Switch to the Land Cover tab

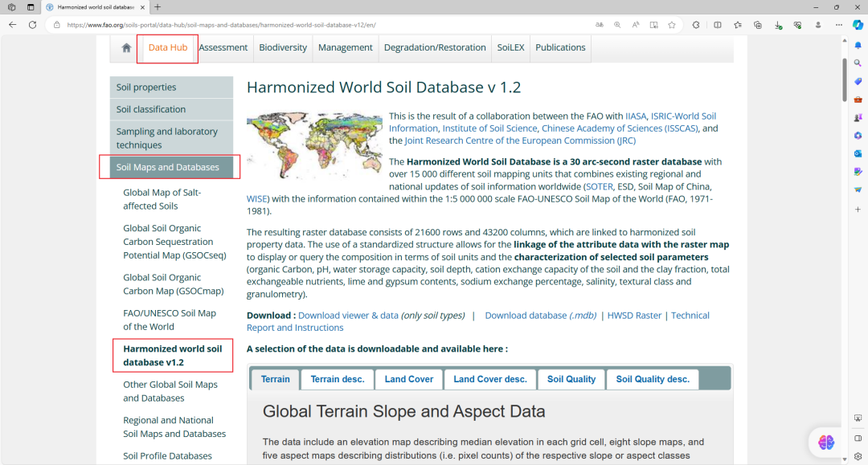pyautogui.click(x=409, y=379)
